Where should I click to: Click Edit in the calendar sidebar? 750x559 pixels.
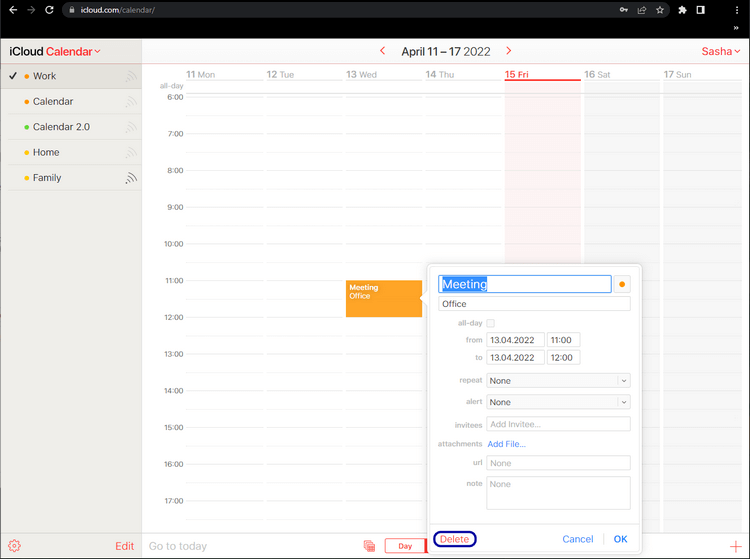(124, 546)
